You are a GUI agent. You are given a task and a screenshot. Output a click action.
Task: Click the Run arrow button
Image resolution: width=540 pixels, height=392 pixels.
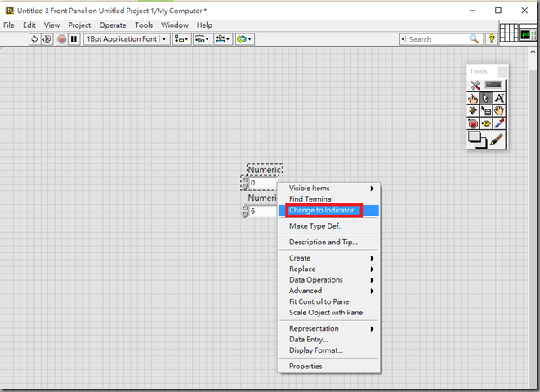[34, 39]
